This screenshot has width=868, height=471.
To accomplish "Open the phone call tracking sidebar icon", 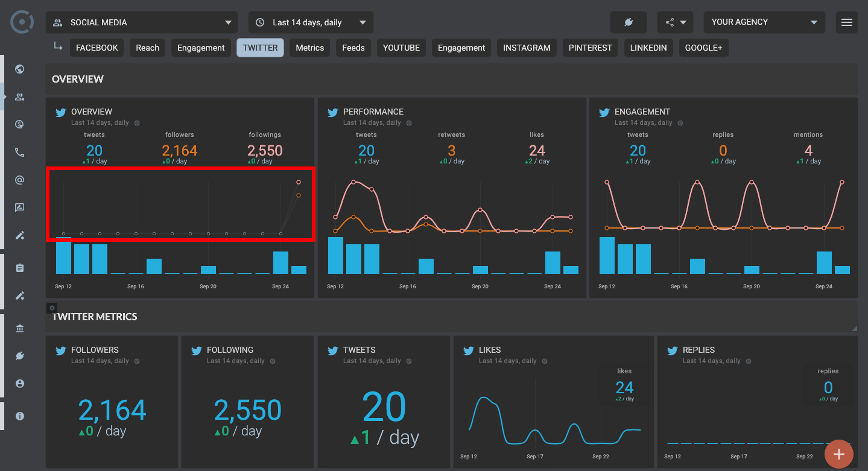I will click(19, 152).
